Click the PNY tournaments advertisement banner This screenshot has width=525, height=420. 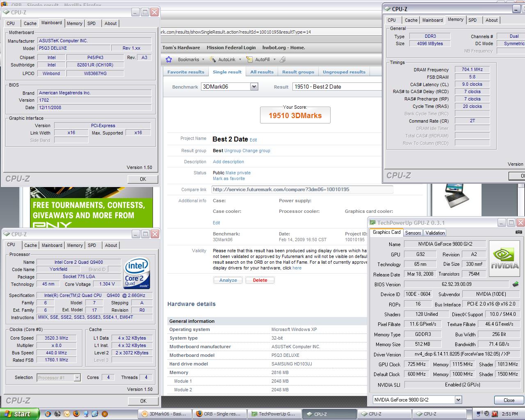[91, 208]
